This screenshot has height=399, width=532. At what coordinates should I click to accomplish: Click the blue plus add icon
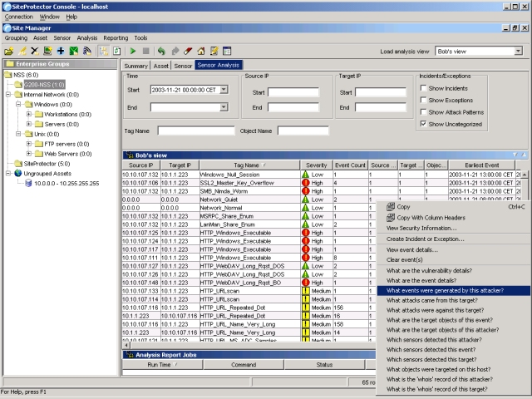point(61,52)
